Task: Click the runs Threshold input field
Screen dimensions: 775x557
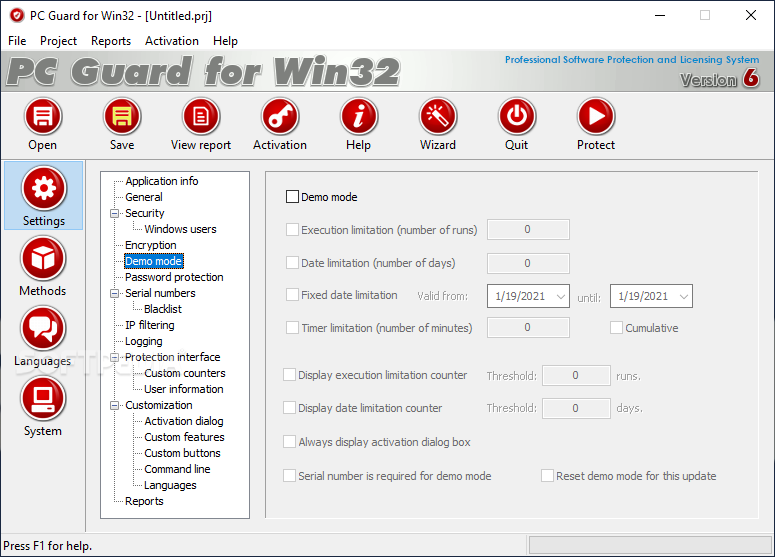Action: pyautogui.click(x=576, y=376)
